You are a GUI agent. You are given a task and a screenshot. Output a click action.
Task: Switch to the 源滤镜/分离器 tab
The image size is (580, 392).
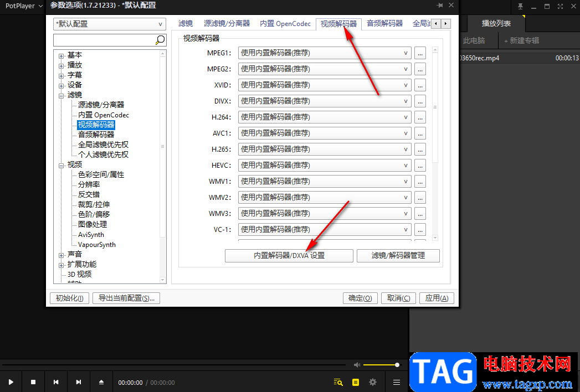pos(227,24)
